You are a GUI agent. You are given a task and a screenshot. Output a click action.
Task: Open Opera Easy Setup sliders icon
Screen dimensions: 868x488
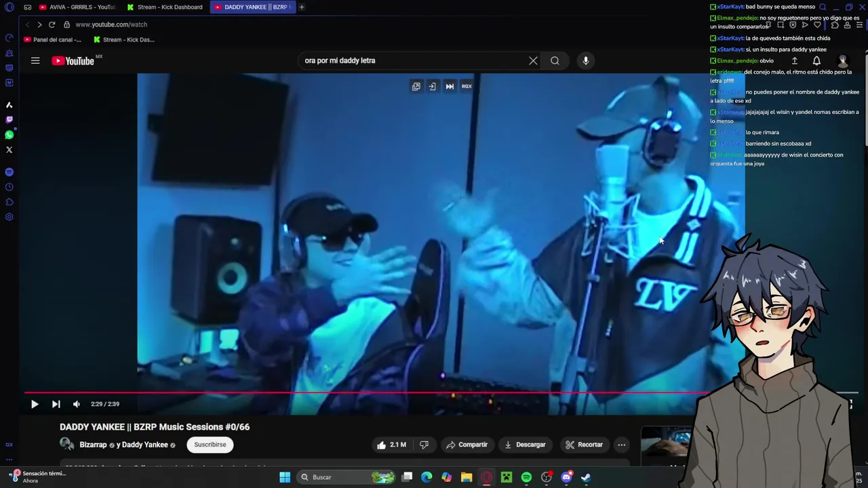click(859, 25)
